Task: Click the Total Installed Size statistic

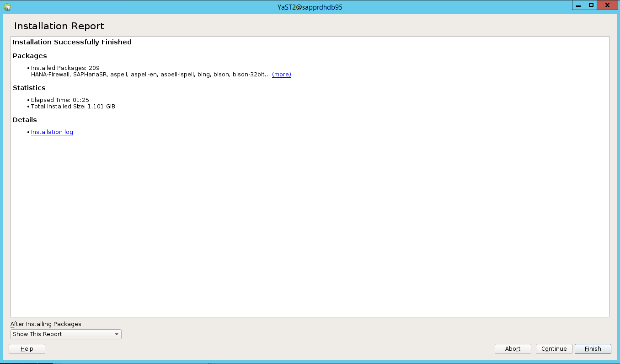Action: point(73,106)
